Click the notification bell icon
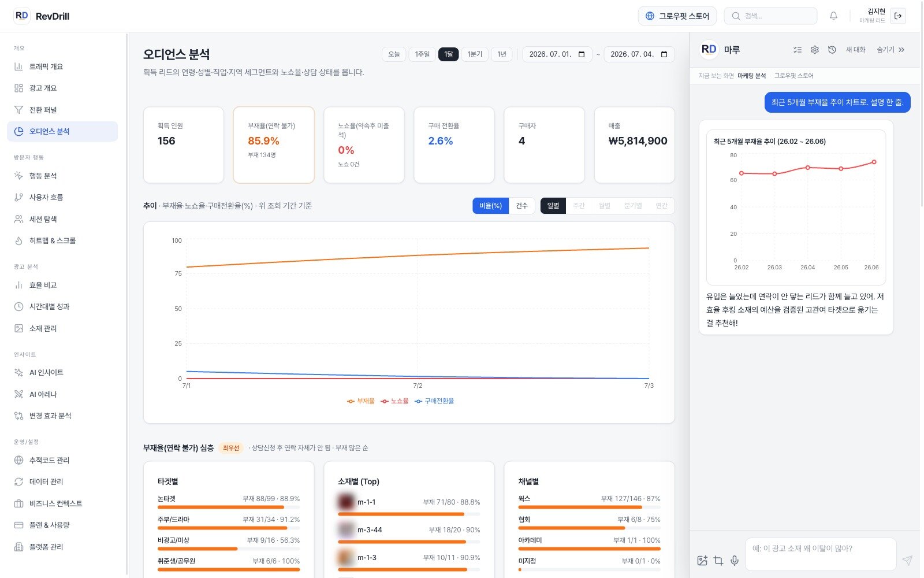This screenshot has height=578, width=924. [833, 16]
